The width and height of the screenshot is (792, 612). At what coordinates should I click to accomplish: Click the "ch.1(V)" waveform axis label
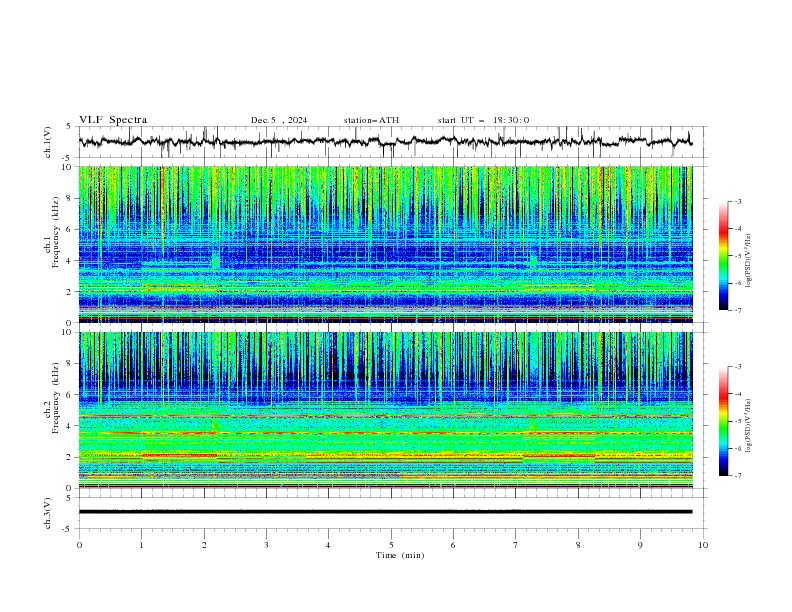click(48, 142)
